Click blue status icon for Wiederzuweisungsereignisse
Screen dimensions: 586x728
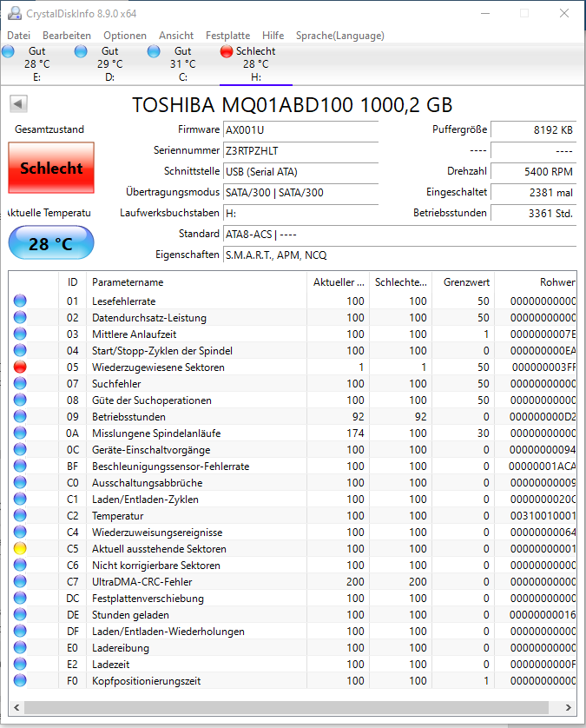[20, 532]
